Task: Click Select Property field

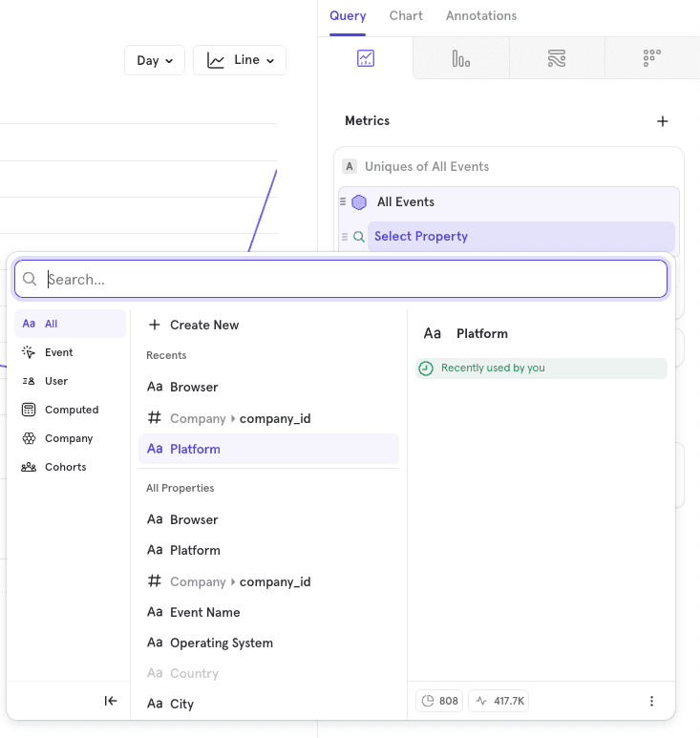Action: click(421, 237)
